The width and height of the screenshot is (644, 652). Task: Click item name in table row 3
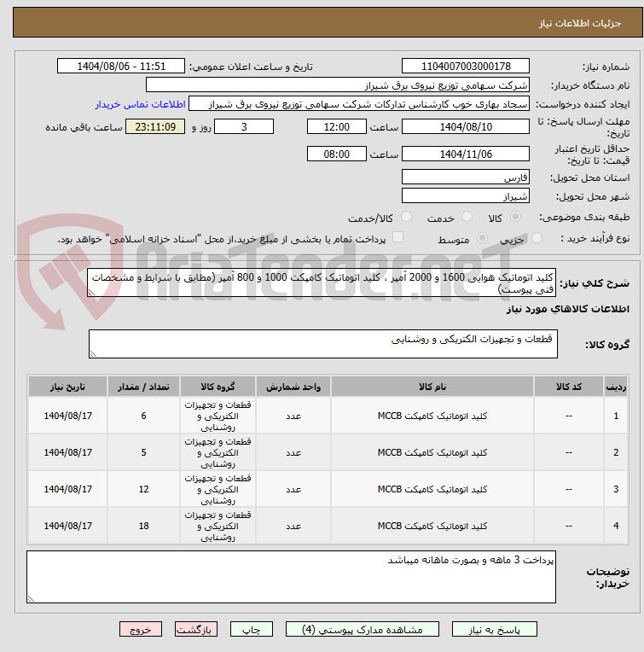pyautogui.click(x=432, y=489)
